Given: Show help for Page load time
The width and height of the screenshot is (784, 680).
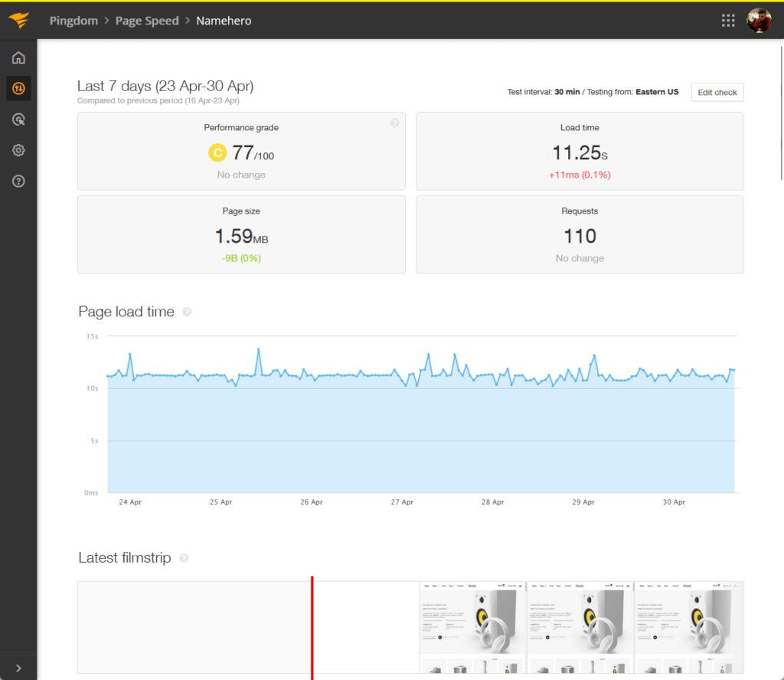Looking at the screenshot, I should (187, 312).
